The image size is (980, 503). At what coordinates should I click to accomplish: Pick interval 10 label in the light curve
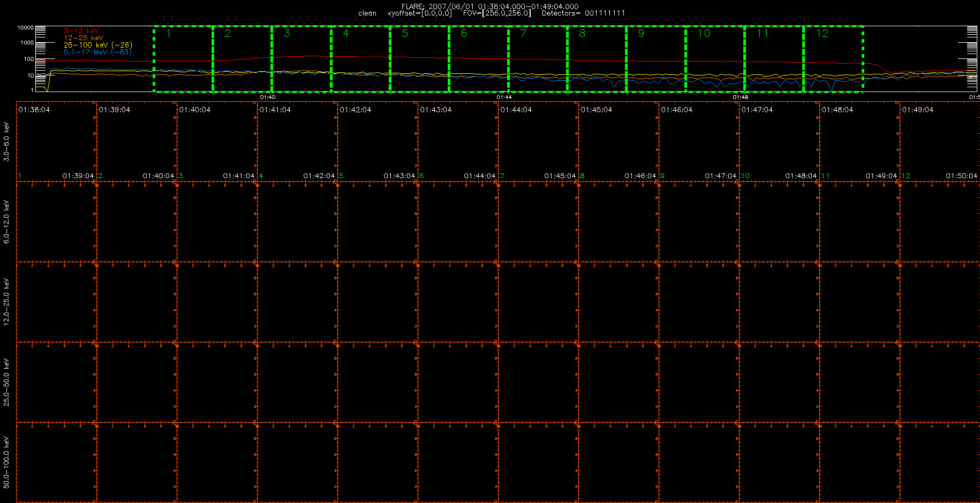pos(704,33)
